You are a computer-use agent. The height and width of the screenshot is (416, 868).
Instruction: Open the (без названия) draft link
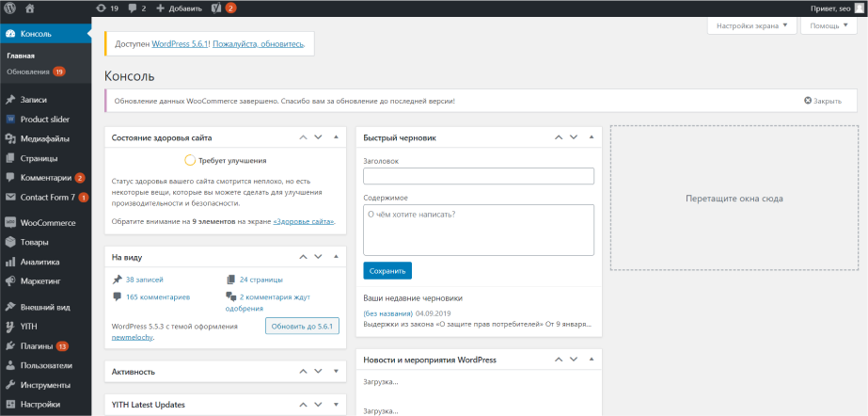(x=388, y=312)
